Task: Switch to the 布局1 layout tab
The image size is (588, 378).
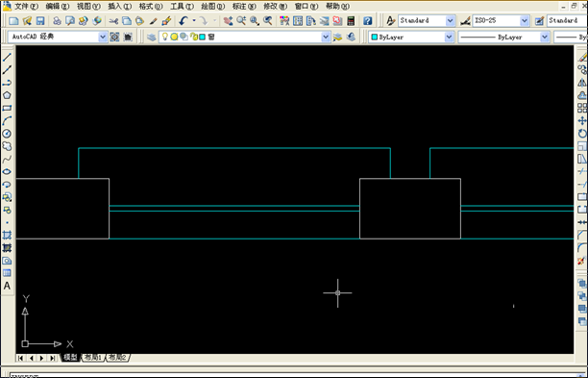Action: (x=93, y=358)
